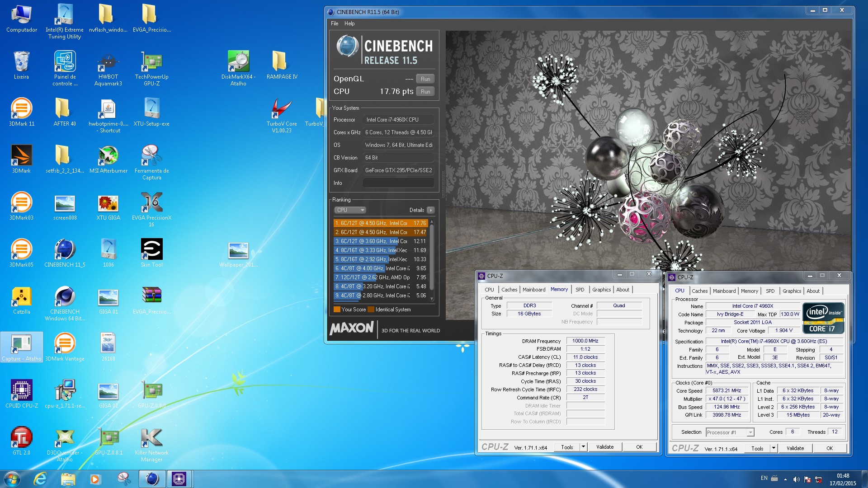Click the Info input field in Cinebench
The height and width of the screenshot is (488, 868).
[x=399, y=183]
